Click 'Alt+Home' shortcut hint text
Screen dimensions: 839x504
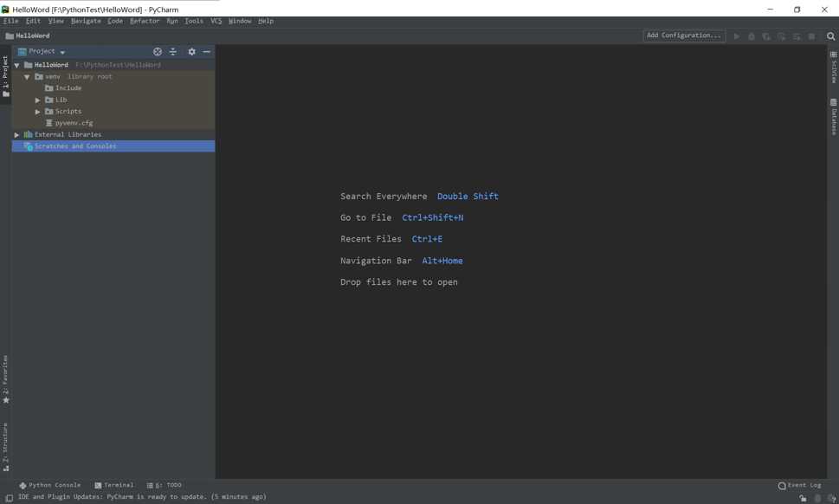tap(442, 261)
